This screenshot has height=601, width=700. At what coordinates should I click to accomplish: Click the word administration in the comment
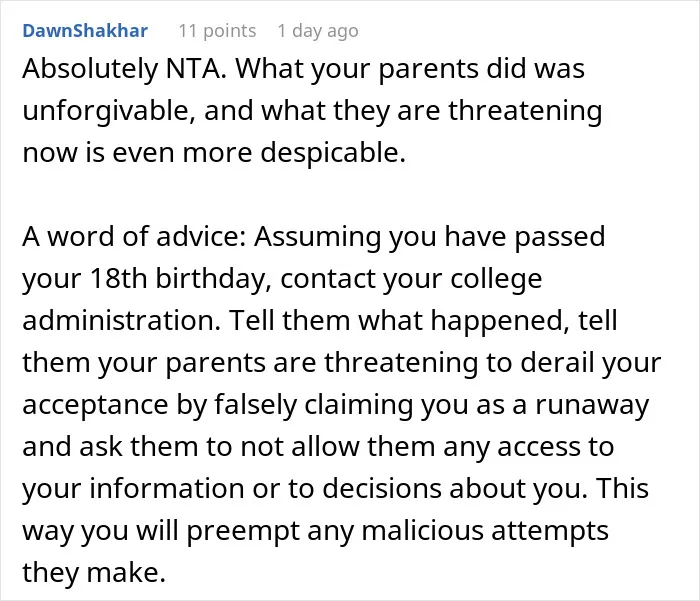click(x=121, y=321)
